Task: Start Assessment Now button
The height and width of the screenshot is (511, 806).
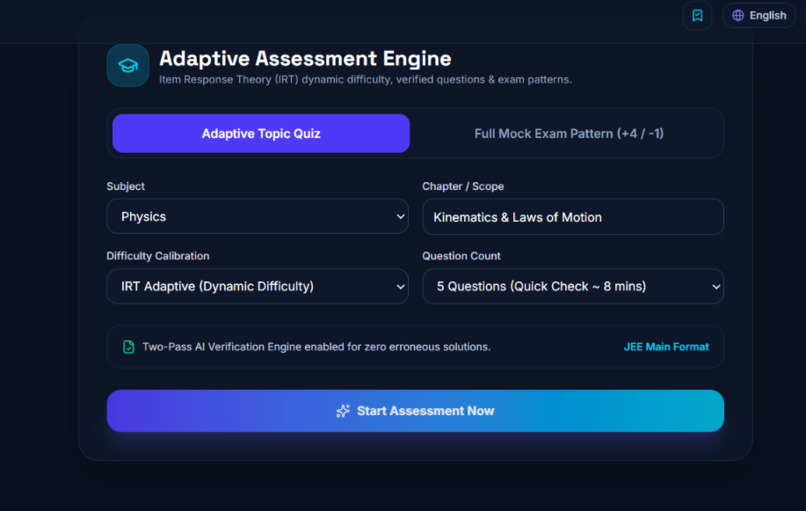Action: (x=415, y=411)
